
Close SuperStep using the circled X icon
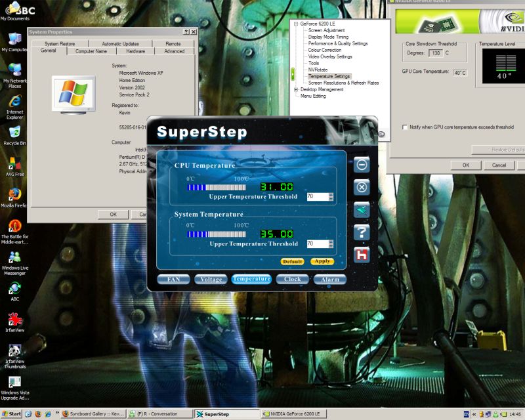pos(362,187)
